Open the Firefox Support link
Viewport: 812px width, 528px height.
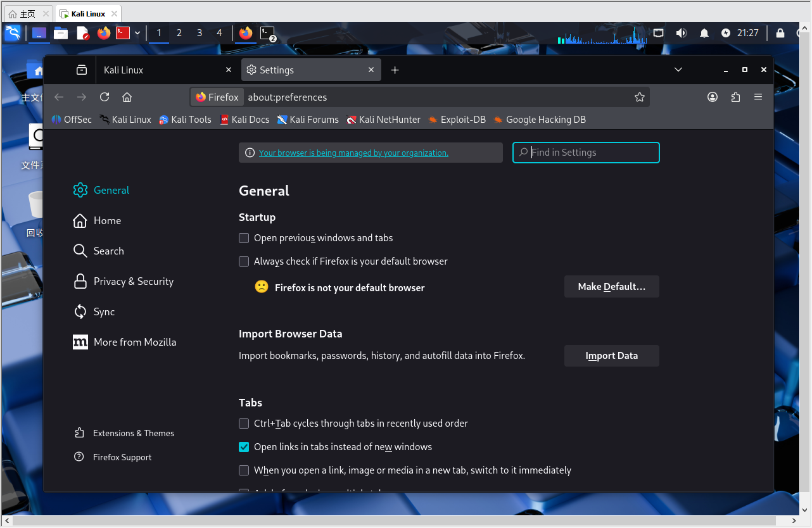113,457
